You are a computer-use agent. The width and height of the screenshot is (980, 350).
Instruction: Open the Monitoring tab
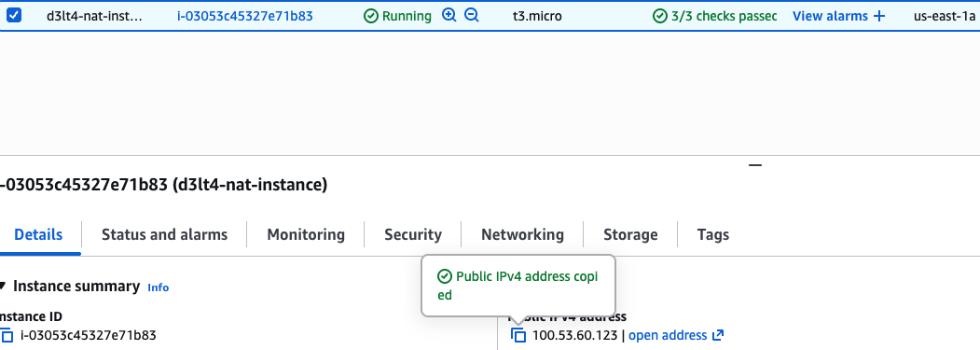(x=306, y=235)
